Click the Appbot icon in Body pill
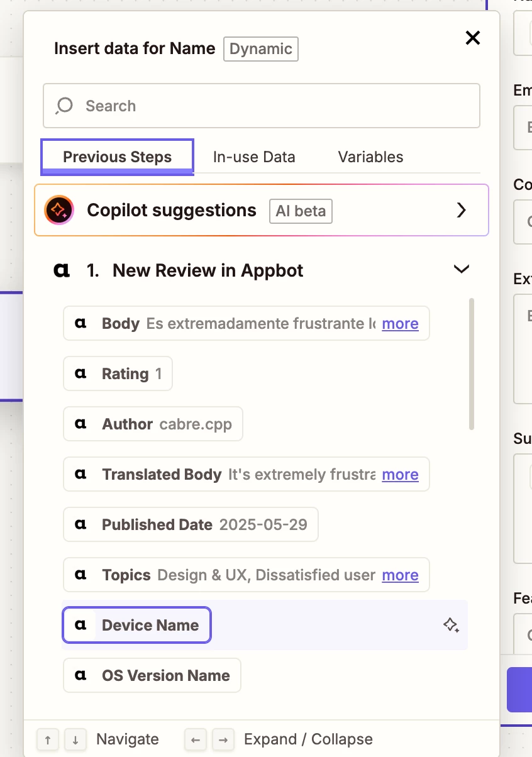The height and width of the screenshot is (757, 532). pyautogui.click(x=80, y=323)
